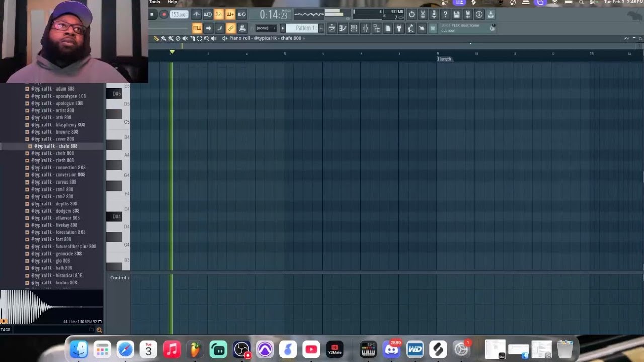Image resolution: width=644 pixels, height=362 pixels.
Task: Open the Browser view icon
Action: 376,28
